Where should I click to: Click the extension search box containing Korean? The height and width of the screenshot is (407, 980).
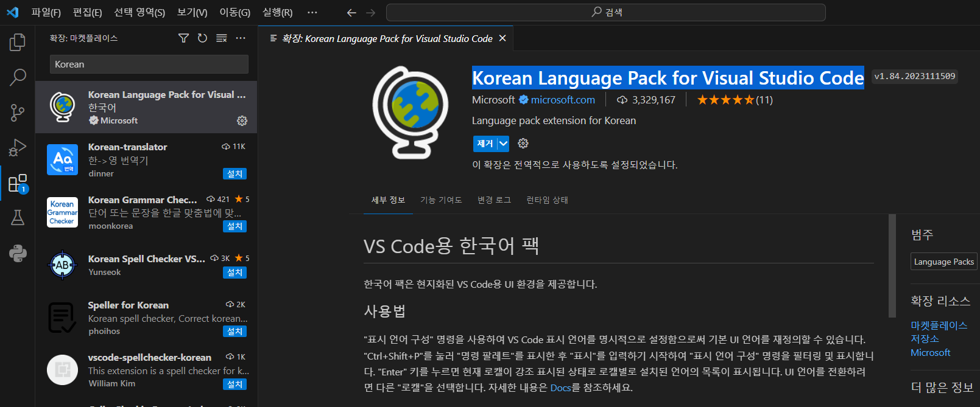point(149,64)
